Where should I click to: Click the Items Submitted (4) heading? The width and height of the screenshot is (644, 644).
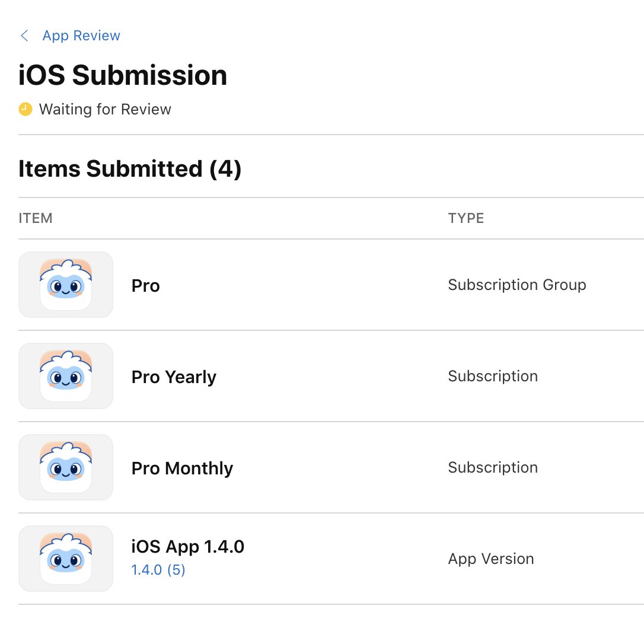coord(130,169)
